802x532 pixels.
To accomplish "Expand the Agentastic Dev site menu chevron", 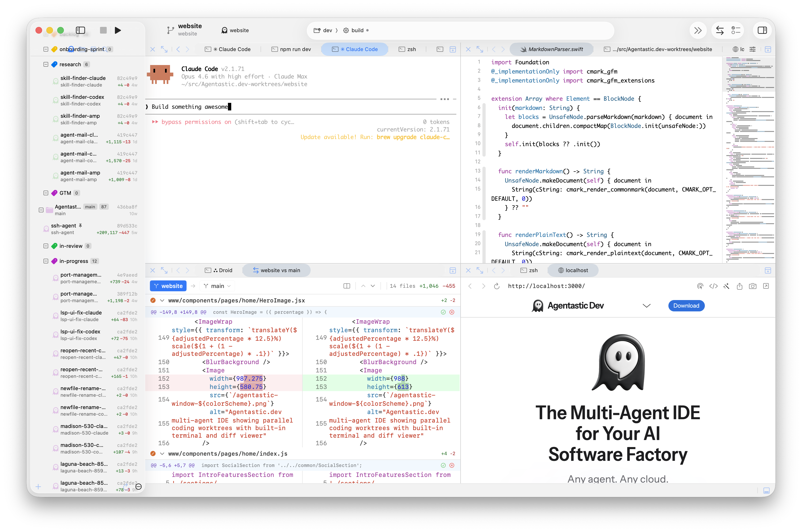I will (x=646, y=306).
